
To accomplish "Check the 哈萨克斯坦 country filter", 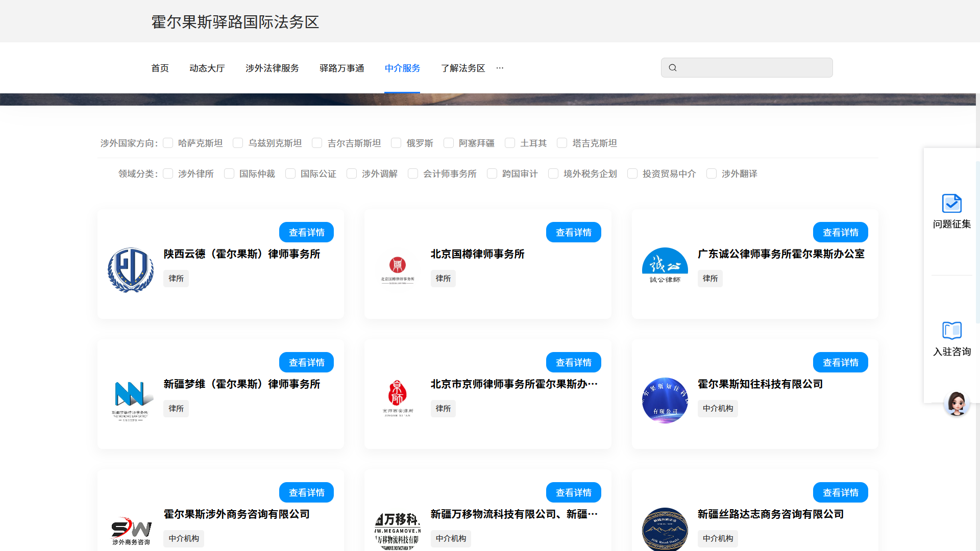I will point(168,143).
